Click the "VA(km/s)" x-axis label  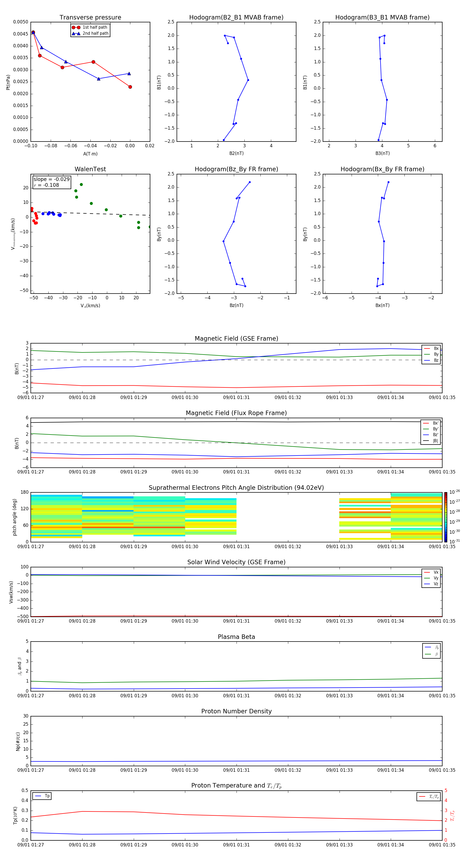click(x=90, y=306)
